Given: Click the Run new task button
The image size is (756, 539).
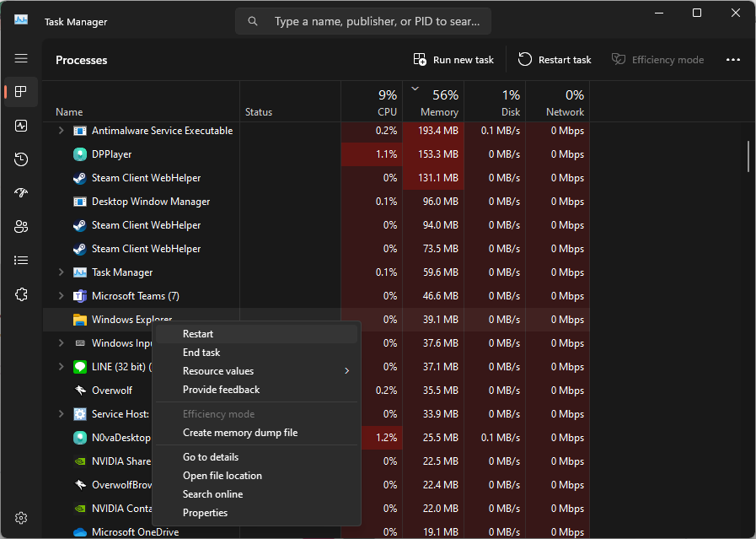Looking at the screenshot, I should click(453, 60).
